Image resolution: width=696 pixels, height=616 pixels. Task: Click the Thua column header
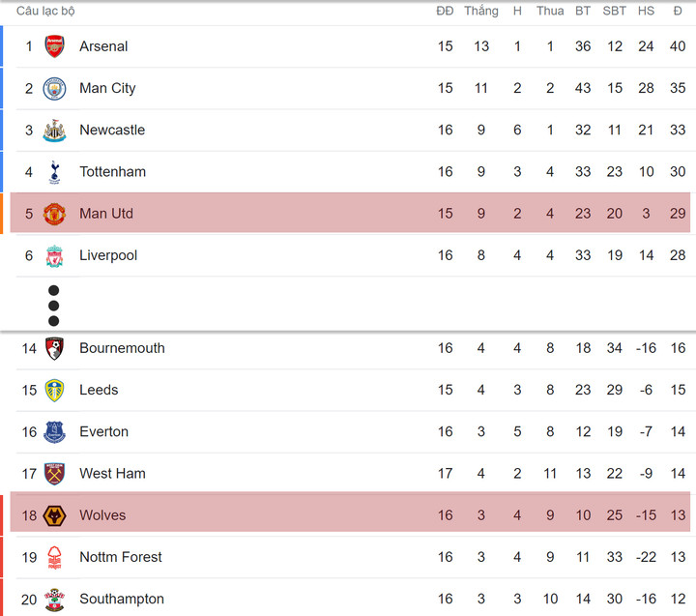(550, 12)
